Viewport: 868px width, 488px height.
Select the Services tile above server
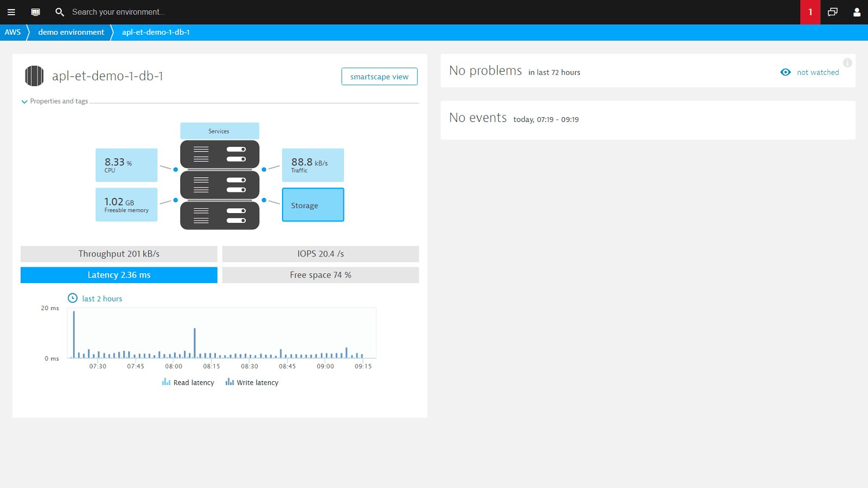click(x=220, y=131)
